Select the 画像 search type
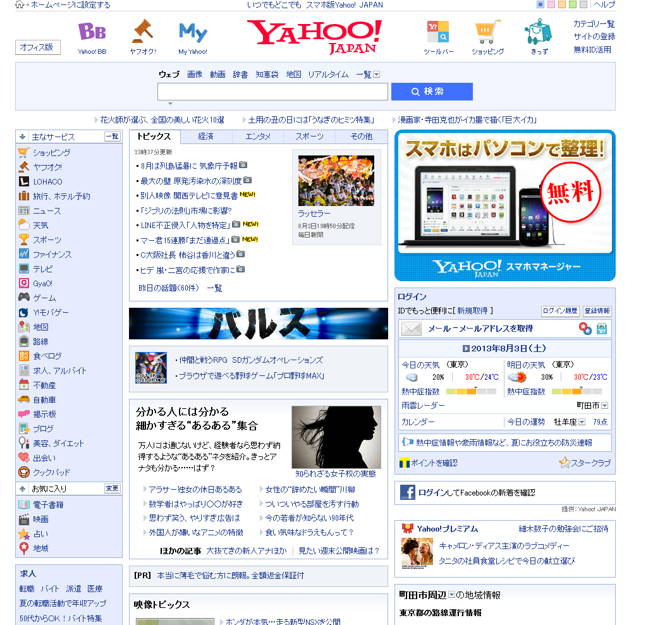This screenshot has width=672, height=625. [195, 75]
